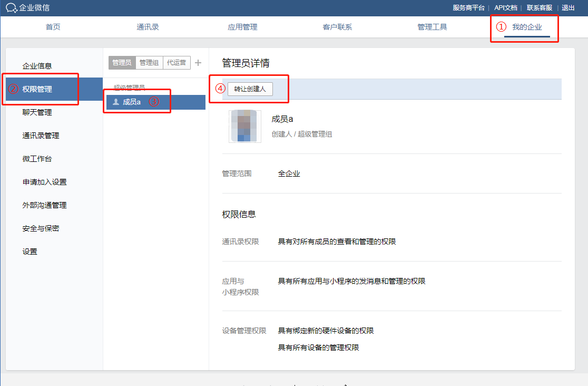Open 聊天管理 in the sidebar

[x=37, y=112]
